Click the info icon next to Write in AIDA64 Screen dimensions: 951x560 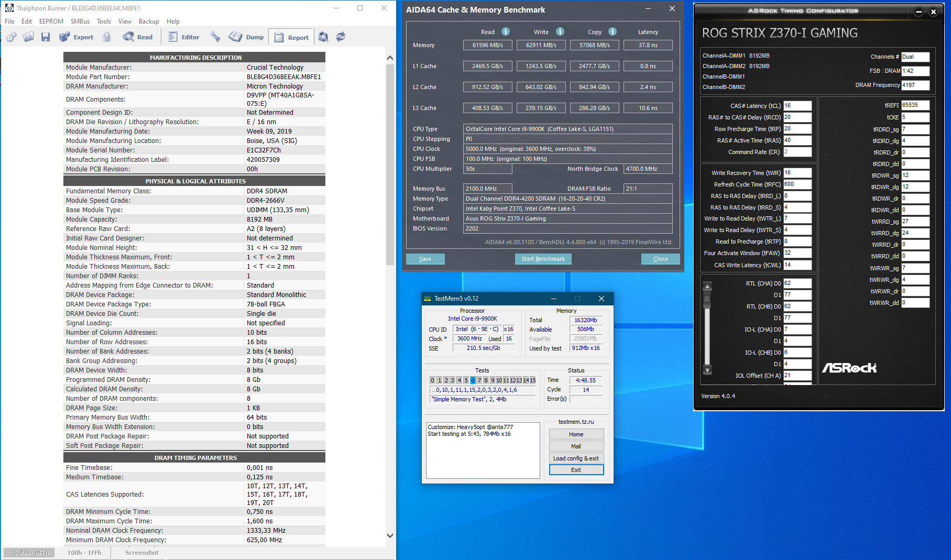tap(560, 31)
